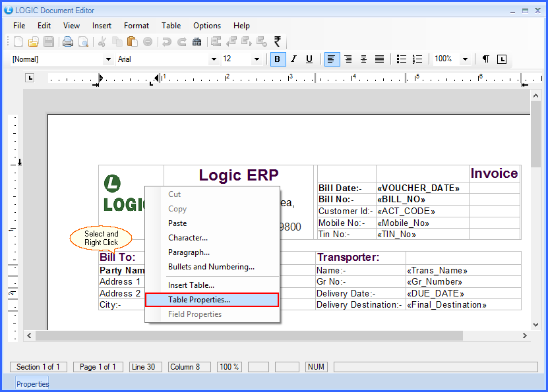
Task: Toggle underline formatting
Action: point(309,59)
